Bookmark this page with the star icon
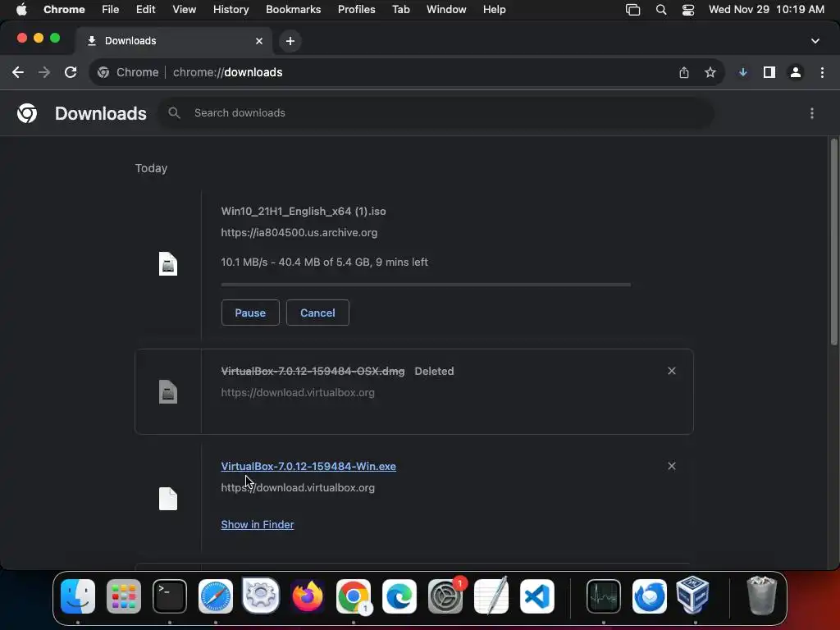840x630 pixels. pos(710,72)
